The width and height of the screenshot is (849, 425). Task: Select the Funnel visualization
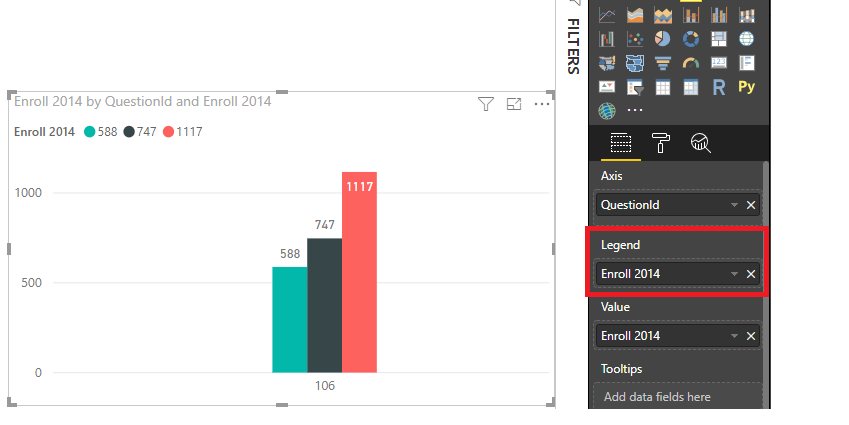point(663,63)
